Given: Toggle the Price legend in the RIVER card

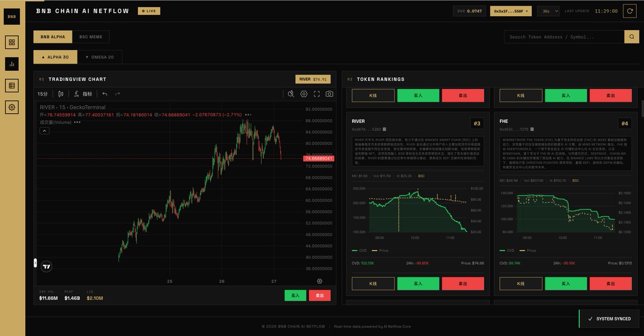Looking at the screenshot, I should (x=379, y=250).
